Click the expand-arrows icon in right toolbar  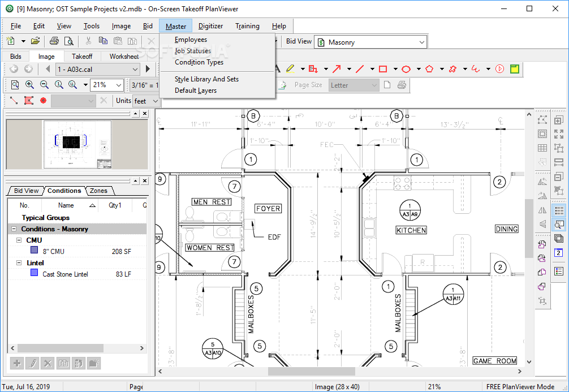pyautogui.click(x=559, y=134)
